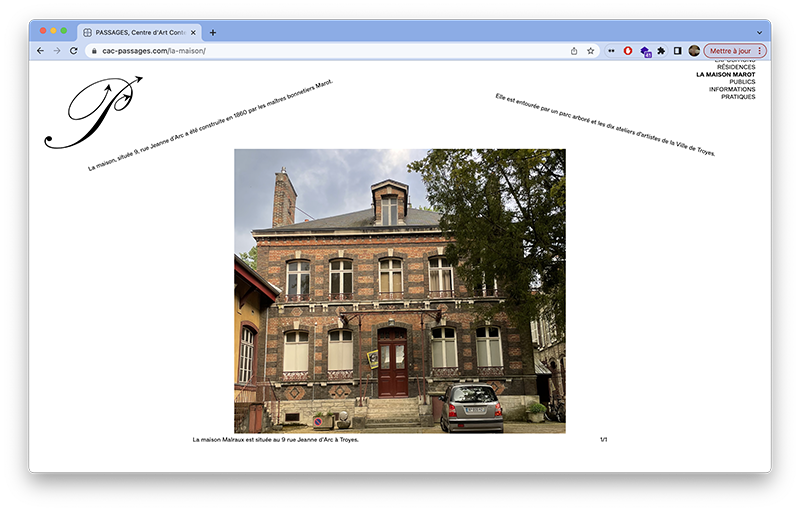Select the PASSAGES Centre d'Art browser tab
The image size is (800, 511).
pos(140,32)
